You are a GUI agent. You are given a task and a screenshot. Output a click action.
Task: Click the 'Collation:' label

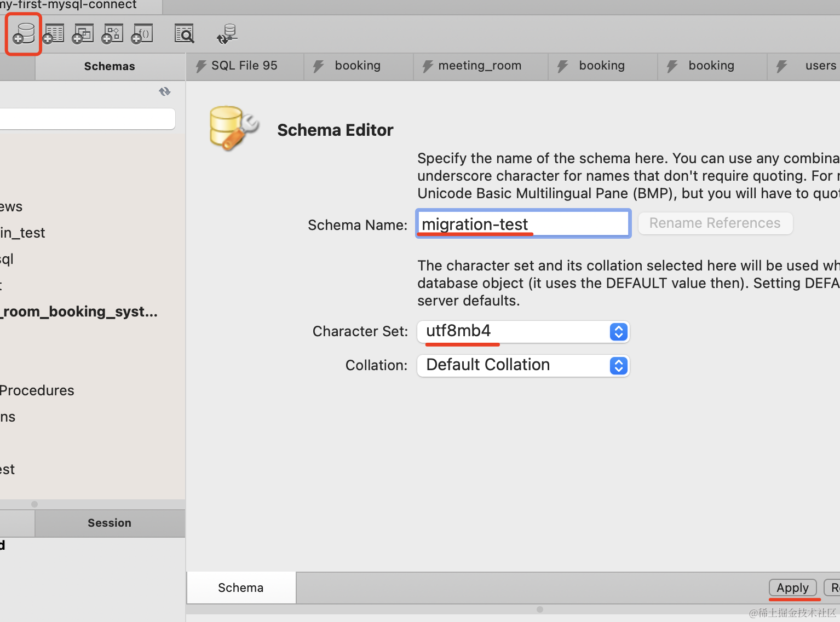(x=377, y=365)
